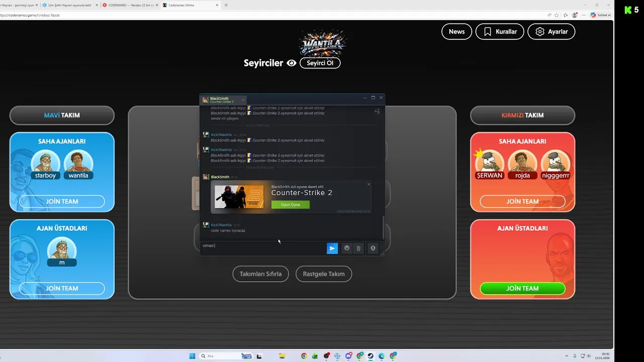
Task: Open the Read aloud icon in address bar
Action: (549, 15)
